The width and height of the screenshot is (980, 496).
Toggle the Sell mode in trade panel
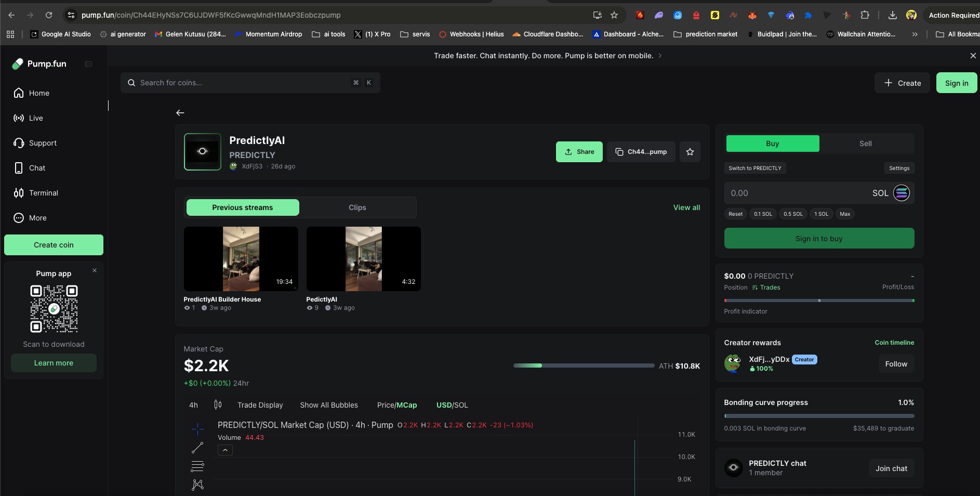click(865, 143)
